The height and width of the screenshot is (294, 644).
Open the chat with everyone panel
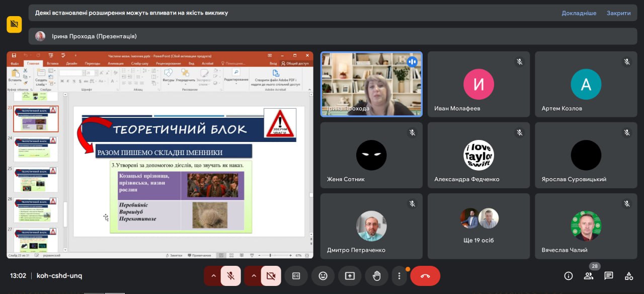coord(609,276)
